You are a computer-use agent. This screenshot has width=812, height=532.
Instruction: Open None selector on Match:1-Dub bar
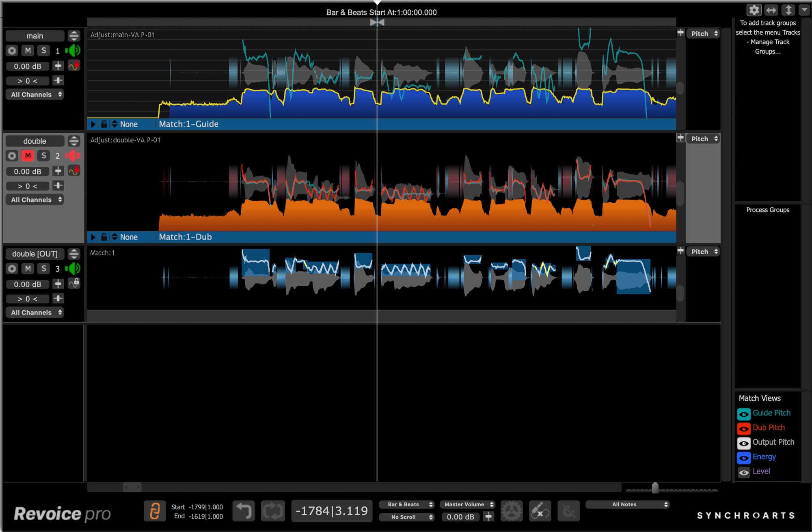pos(125,237)
